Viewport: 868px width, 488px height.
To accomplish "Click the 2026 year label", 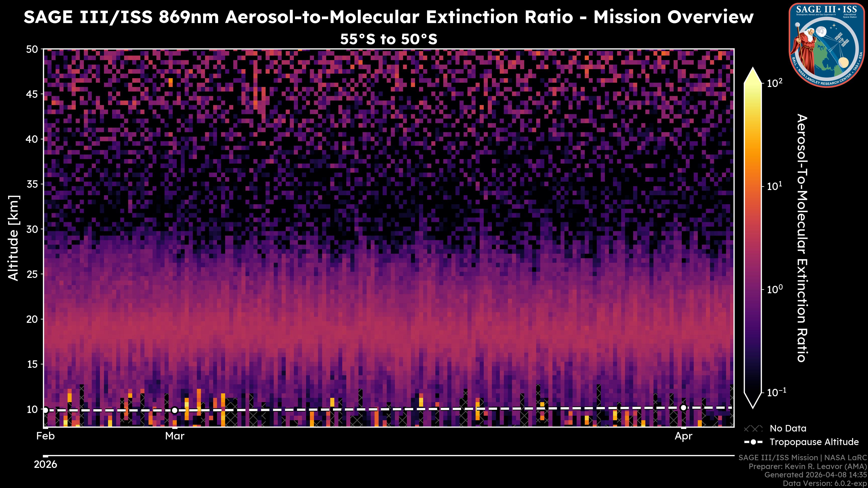I will (x=45, y=465).
